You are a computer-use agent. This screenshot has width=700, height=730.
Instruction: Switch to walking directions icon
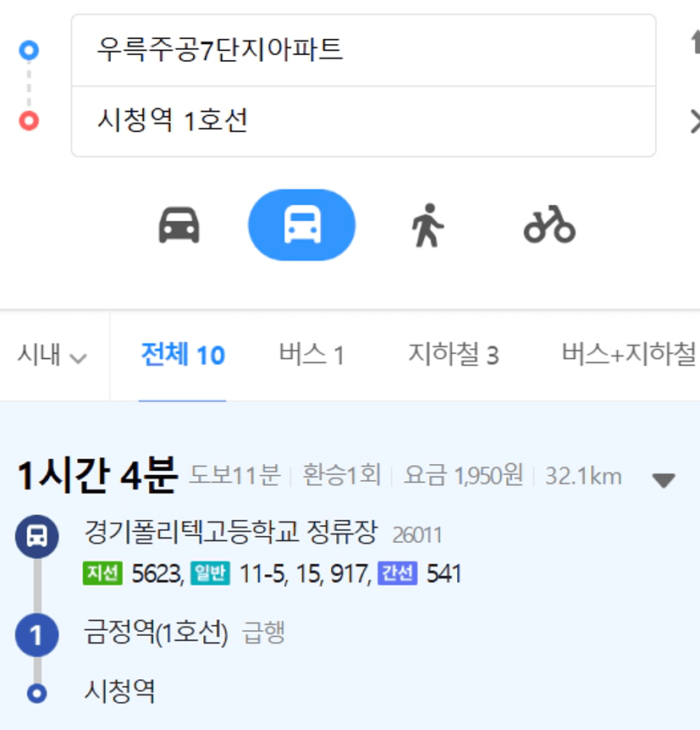(427, 225)
